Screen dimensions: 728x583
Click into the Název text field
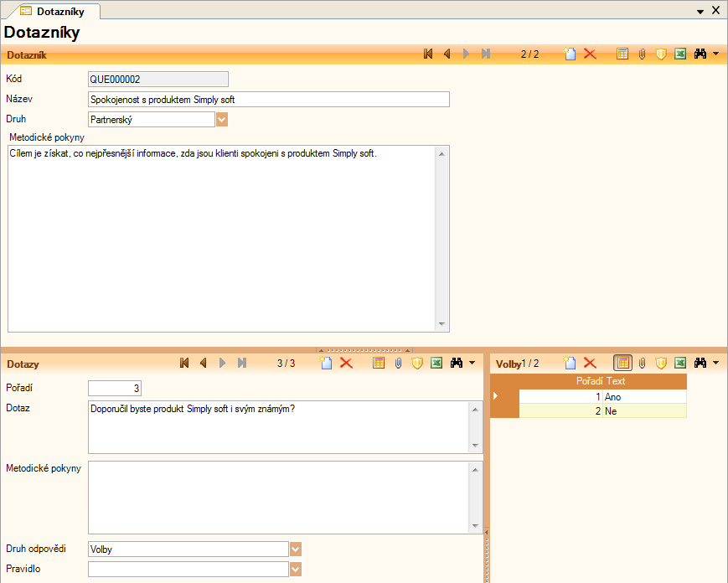[x=268, y=100]
